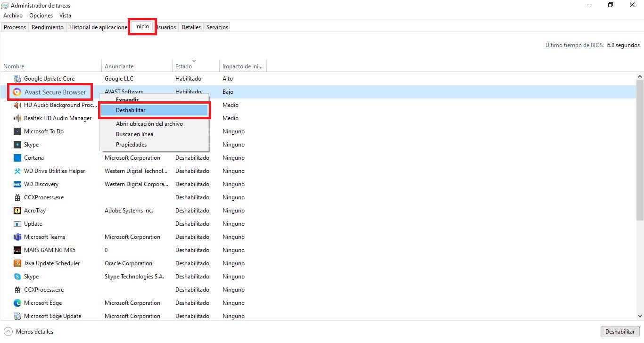This screenshot has width=644, height=343.
Task: Click the Último tiempo de BIOS value
Action: click(623, 45)
